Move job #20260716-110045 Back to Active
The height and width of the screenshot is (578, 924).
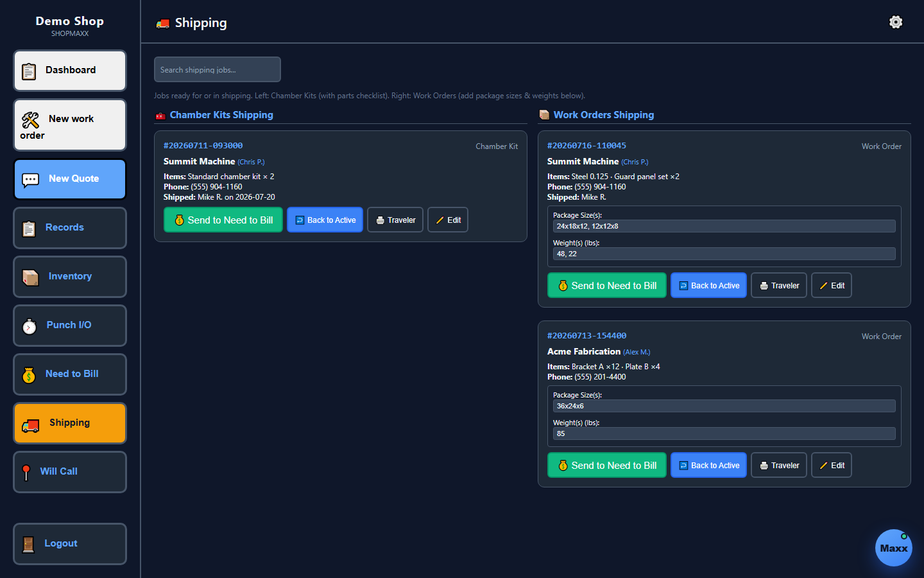[x=709, y=285]
